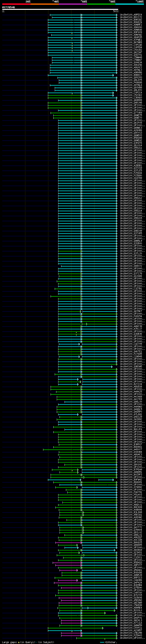The height and width of the screenshot is (644, 146).
Task: Click the green ~80% identity legend bar
Action: point(101,4)
